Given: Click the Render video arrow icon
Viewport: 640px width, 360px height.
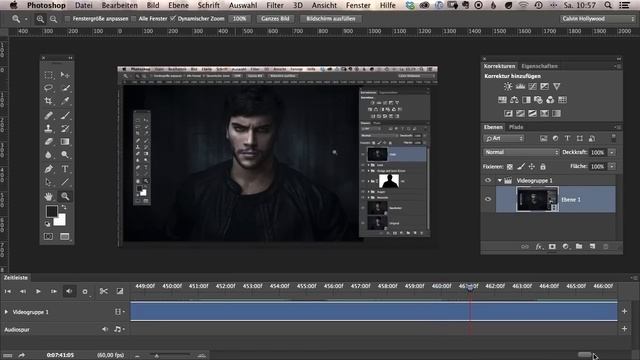Looking at the screenshot, I should (x=22, y=356).
